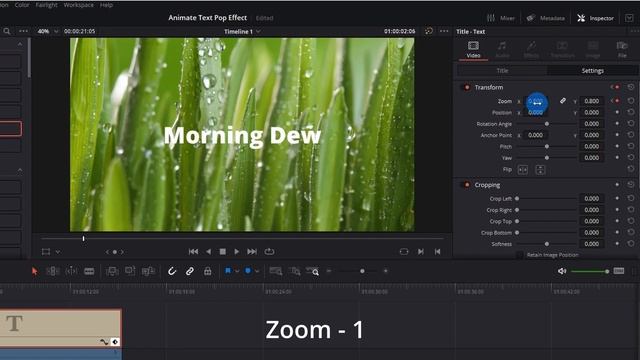The image size is (640, 360).
Task: Click the Replace Clip icon
Action: coord(148,271)
